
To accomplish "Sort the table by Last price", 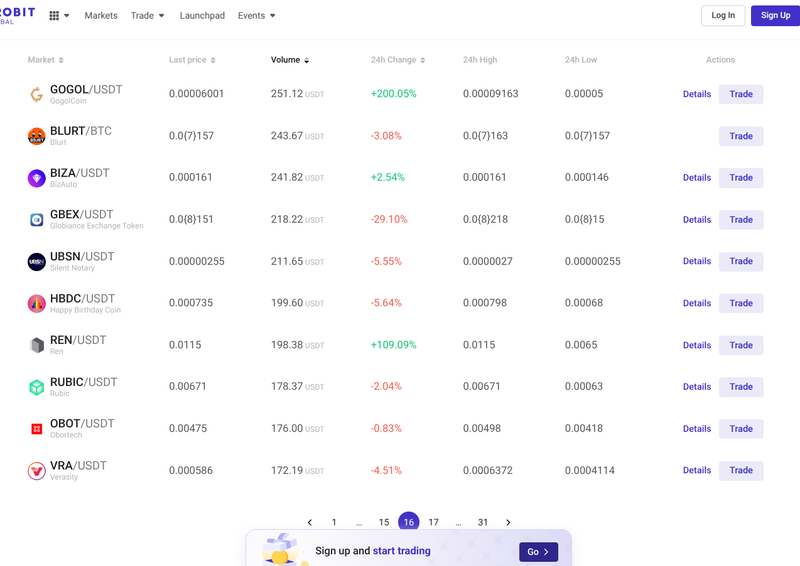I will [191, 60].
